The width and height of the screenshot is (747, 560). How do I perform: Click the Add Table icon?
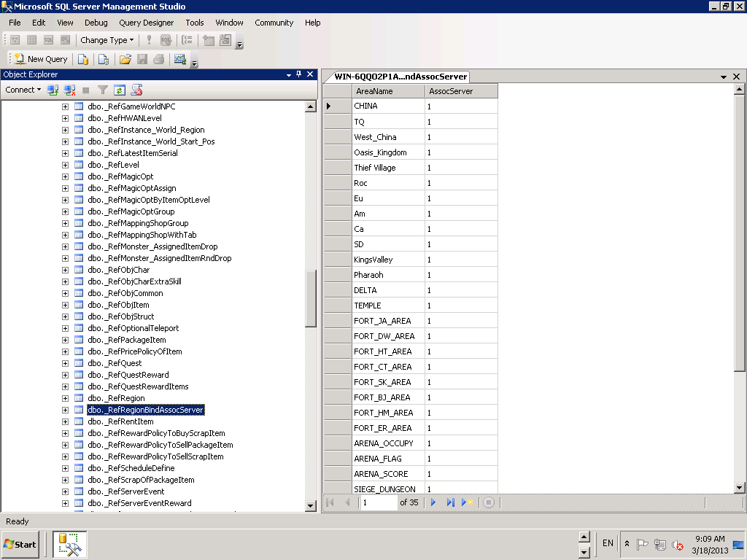click(209, 40)
